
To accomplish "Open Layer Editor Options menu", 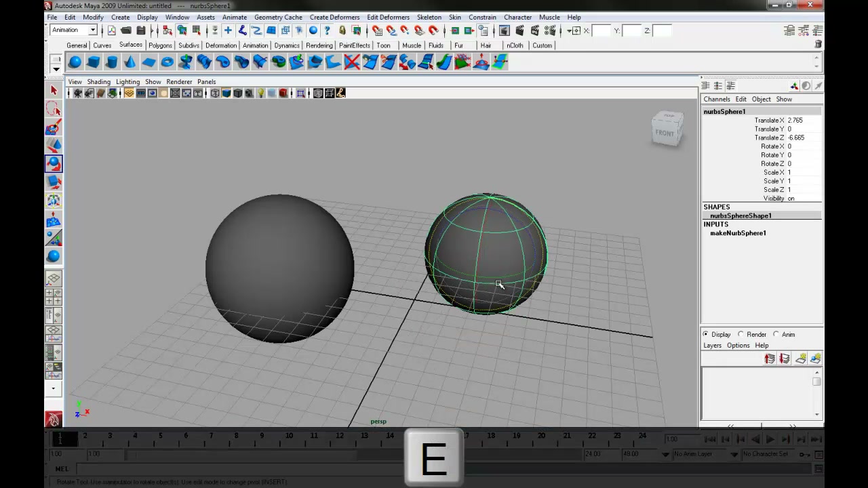I will pos(738,345).
